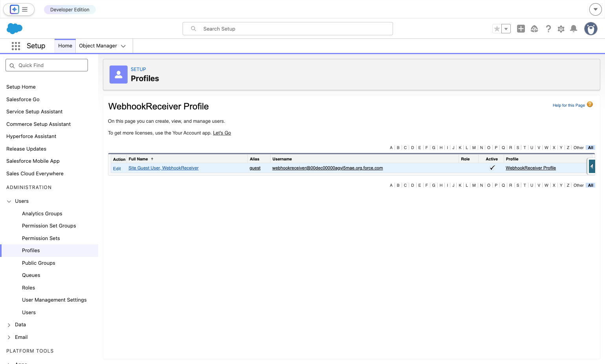Switch to the Home tab
The image size is (605, 364).
pos(65,45)
